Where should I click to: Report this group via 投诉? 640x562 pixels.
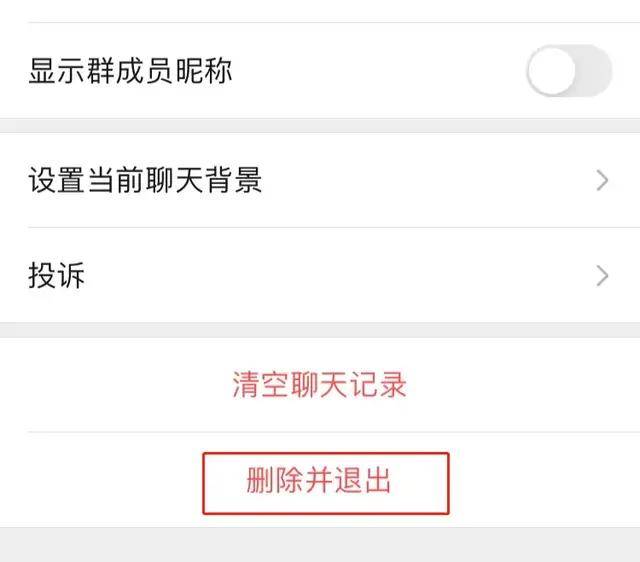[x=320, y=276]
